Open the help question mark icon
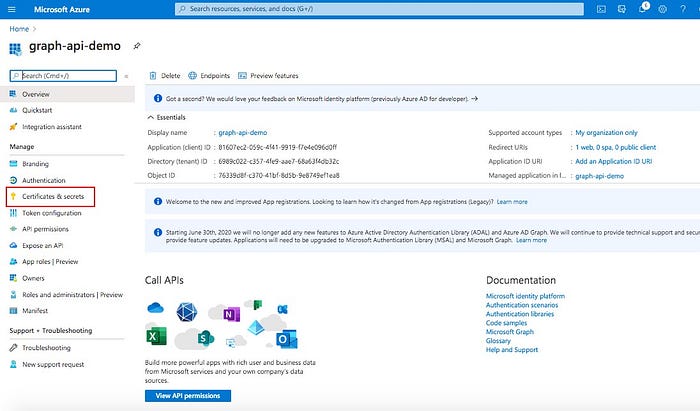Screen dimensions: 700x411 pyautogui.click(x=683, y=9)
